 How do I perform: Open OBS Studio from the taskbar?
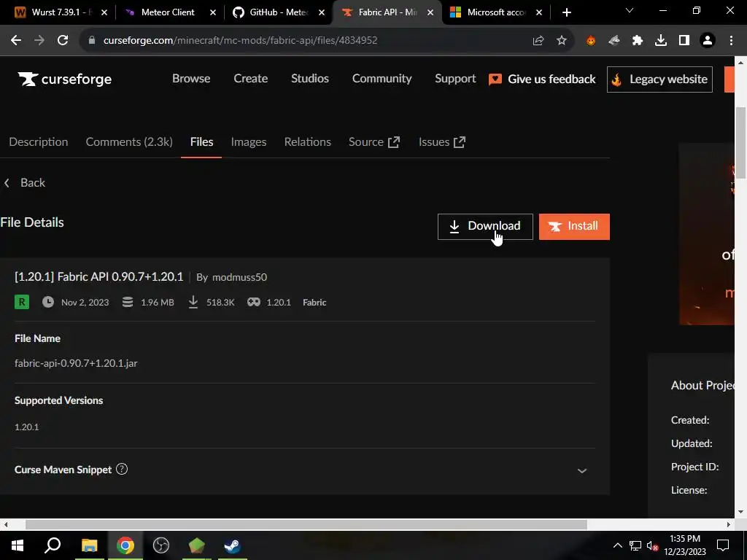click(161, 545)
